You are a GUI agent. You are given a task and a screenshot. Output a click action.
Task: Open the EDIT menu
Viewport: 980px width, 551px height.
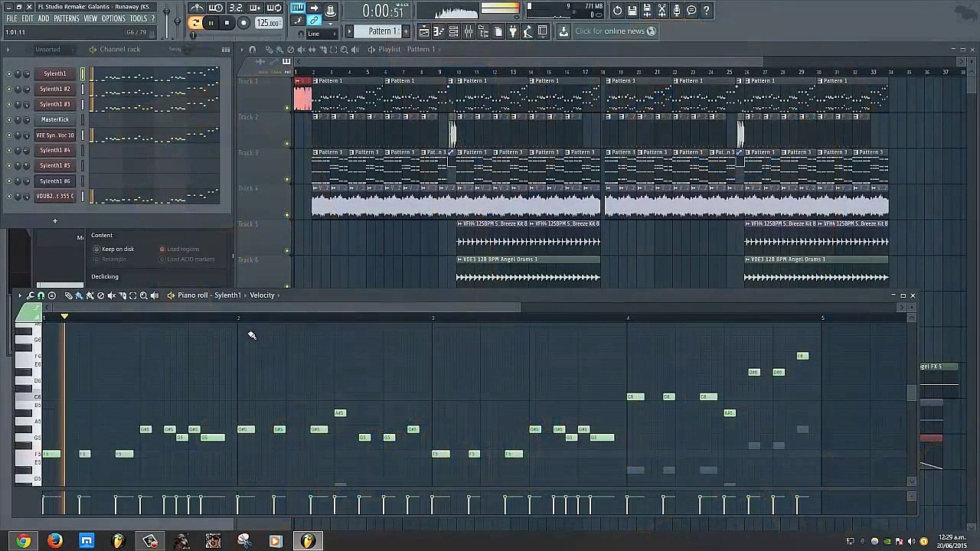click(28, 18)
